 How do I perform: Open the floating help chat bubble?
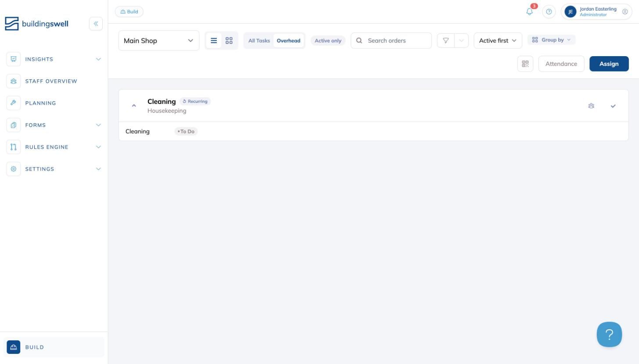[x=609, y=335]
